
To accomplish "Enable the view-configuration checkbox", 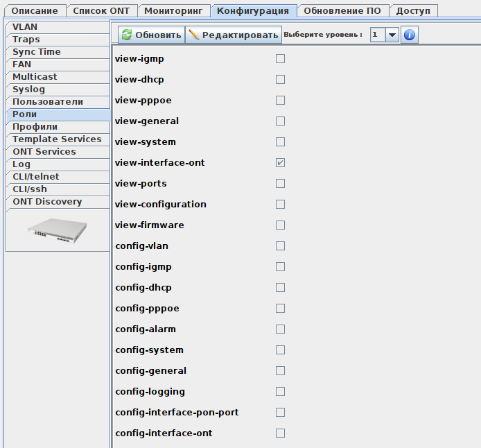I will pos(280,205).
